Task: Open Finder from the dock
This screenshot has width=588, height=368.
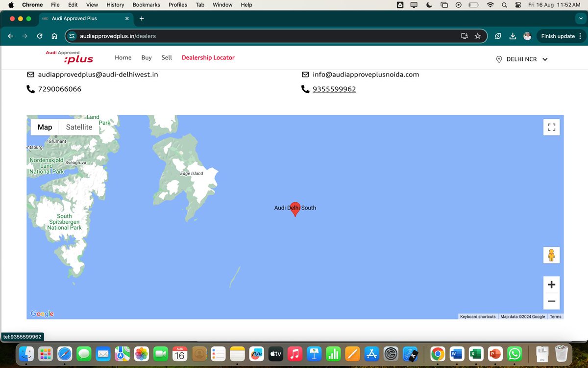Action: click(x=26, y=353)
